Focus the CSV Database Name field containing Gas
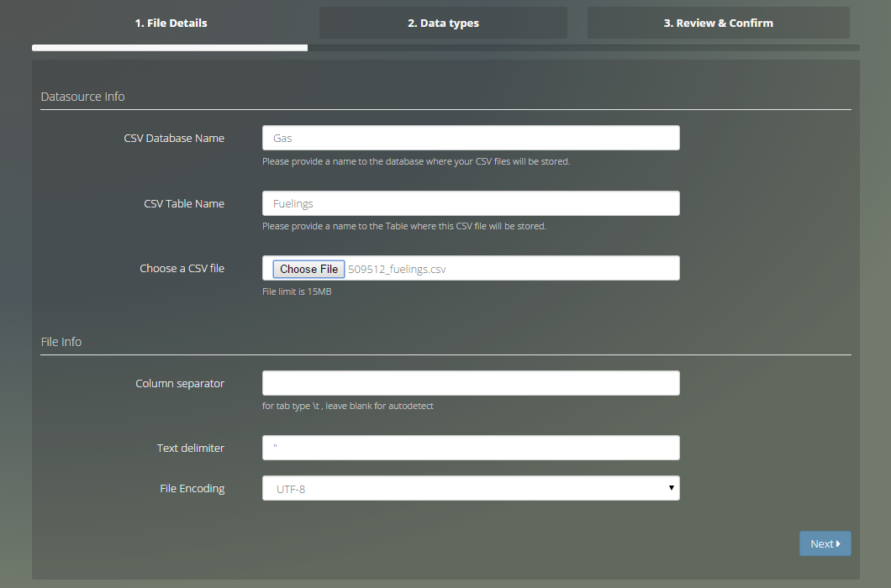This screenshot has height=588, width=891. (x=470, y=138)
